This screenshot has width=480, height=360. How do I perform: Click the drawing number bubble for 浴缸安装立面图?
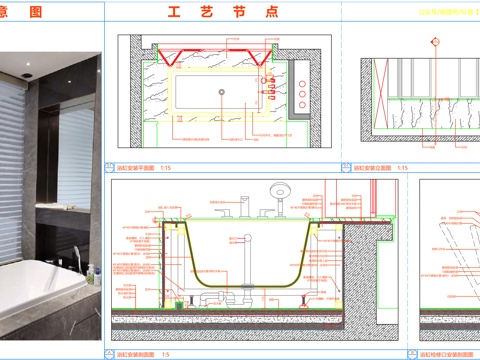pyautogui.click(x=347, y=167)
